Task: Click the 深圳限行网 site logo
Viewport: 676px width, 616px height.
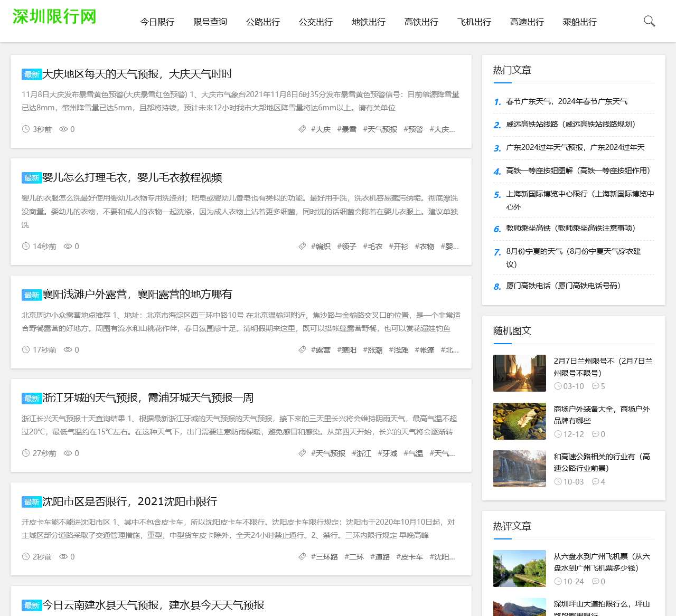Action: [x=54, y=16]
